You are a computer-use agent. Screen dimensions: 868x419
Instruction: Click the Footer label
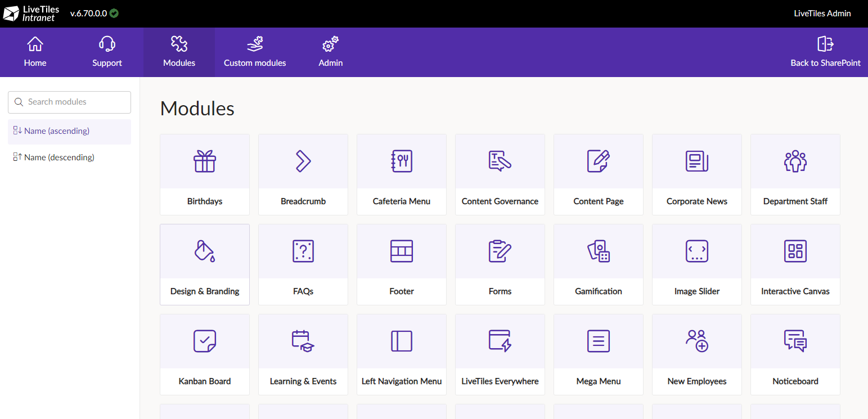point(402,291)
